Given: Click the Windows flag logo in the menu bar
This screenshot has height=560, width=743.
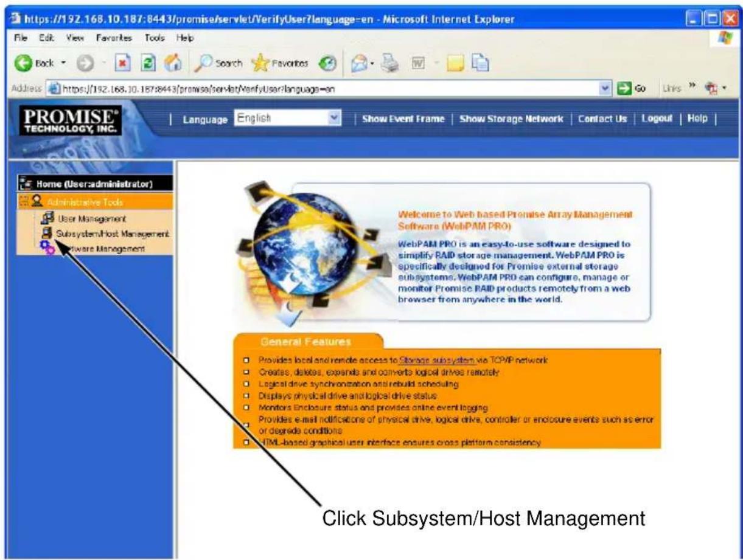Looking at the screenshot, I should (x=727, y=36).
